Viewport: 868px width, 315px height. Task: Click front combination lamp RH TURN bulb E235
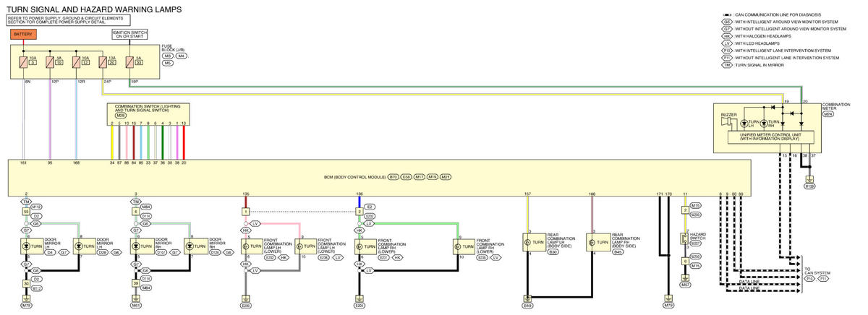click(x=463, y=246)
